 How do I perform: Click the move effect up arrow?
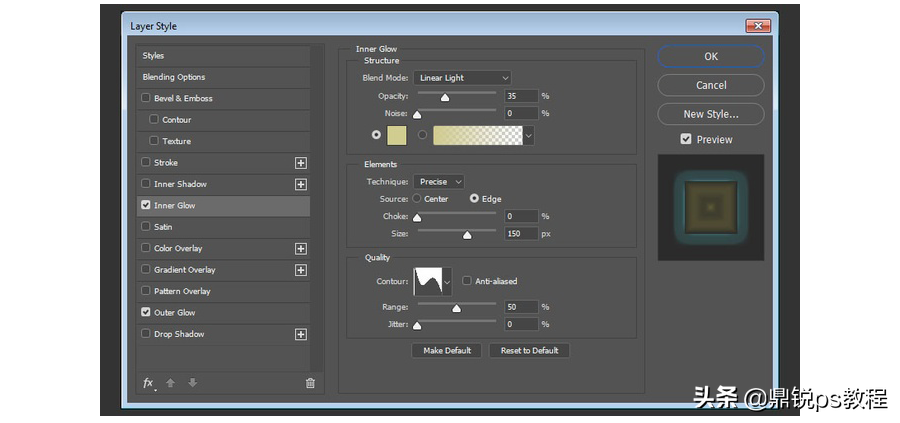pos(170,383)
